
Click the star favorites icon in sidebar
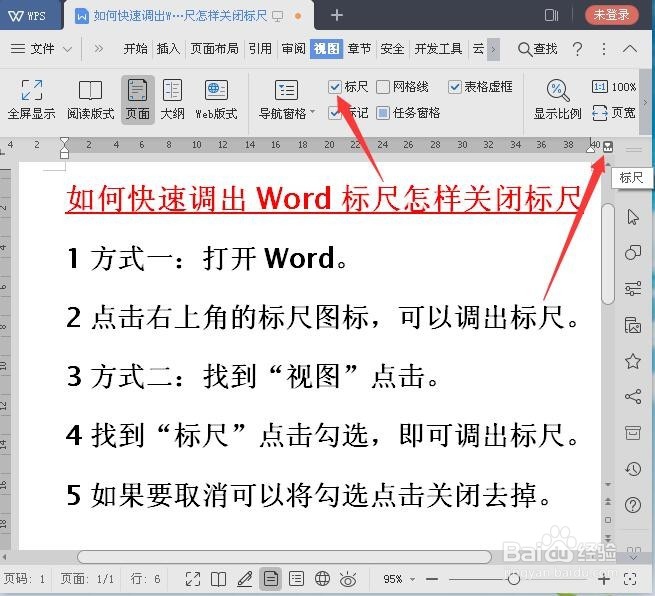coord(633,361)
